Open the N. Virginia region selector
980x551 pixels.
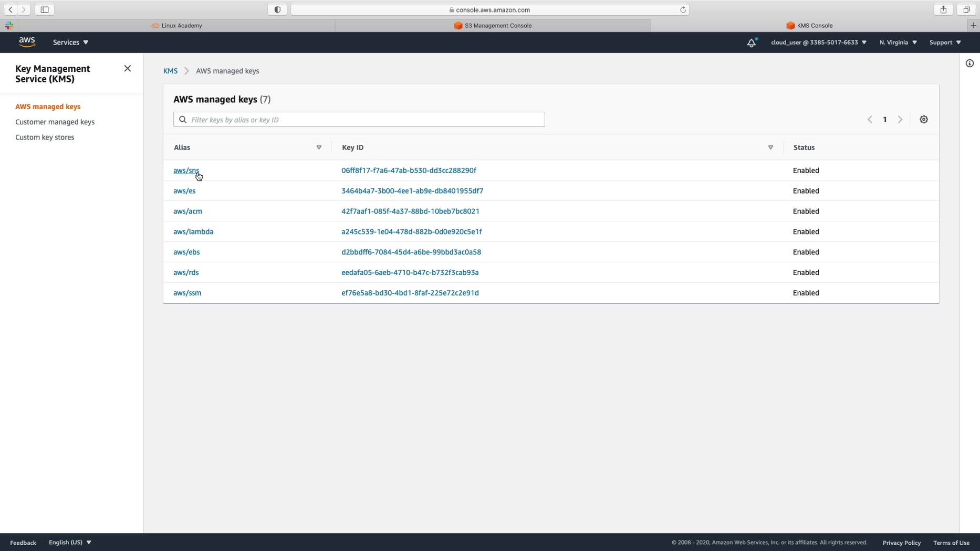(898, 43)
